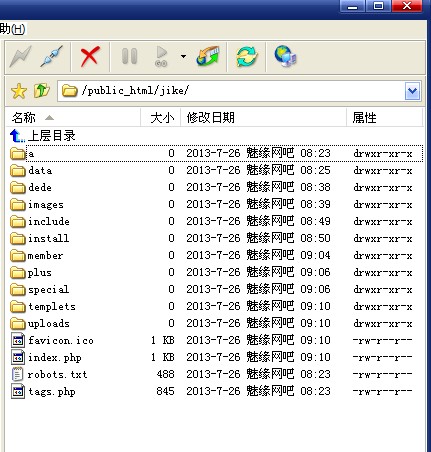Click the bookmark star icon
431x452 pixels.
(x=19, y=91)
